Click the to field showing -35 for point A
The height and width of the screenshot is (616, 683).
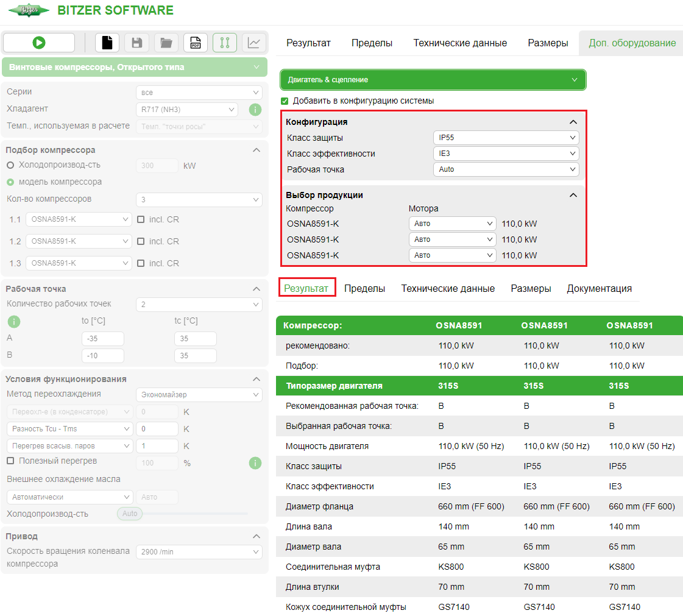(x=104, y=339)
